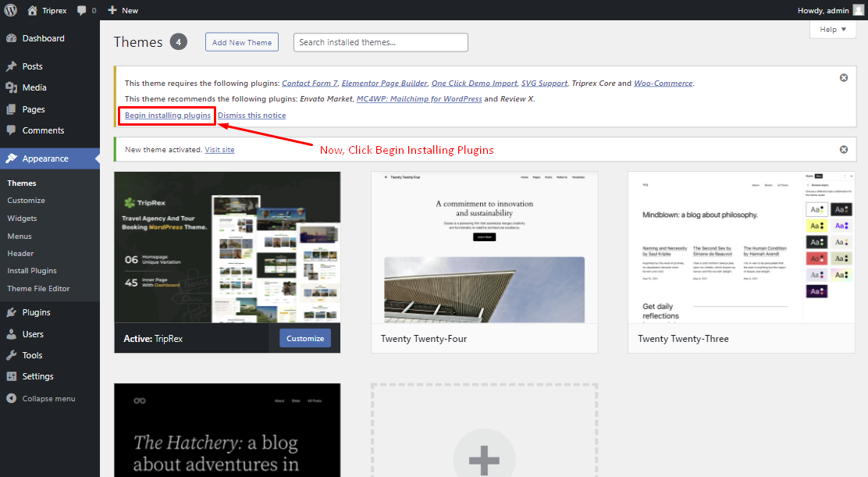Click the Tools wrench icon
The image size is (868, 477).
11,355
